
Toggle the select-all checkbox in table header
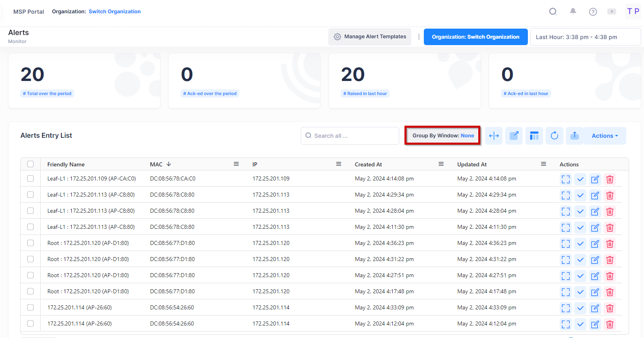(31, 164)
